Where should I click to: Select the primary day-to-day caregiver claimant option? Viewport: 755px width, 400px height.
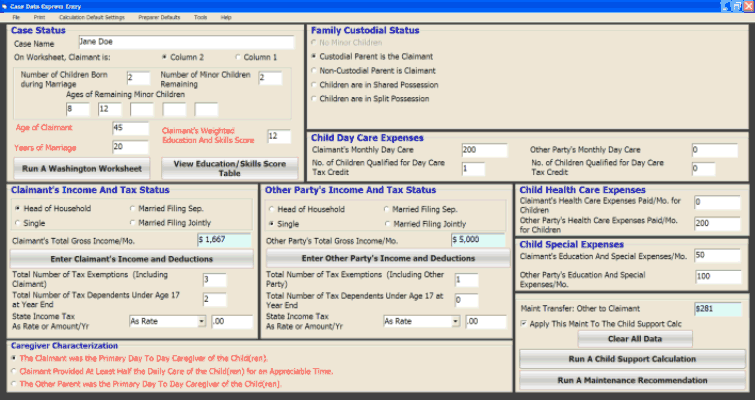[x=13, y=356]
